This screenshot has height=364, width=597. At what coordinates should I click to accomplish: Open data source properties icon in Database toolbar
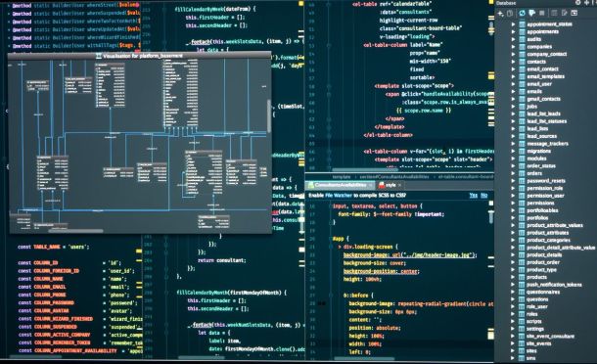531,14
